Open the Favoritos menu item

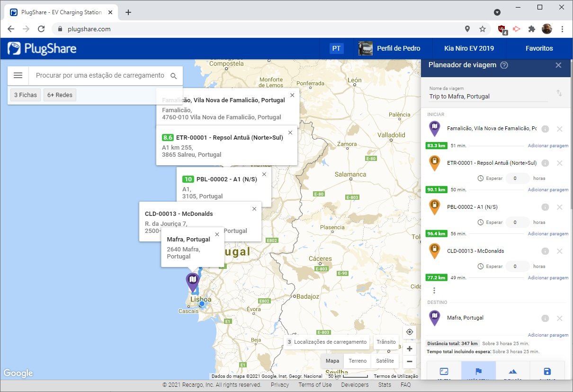click(x=539, y=48)
